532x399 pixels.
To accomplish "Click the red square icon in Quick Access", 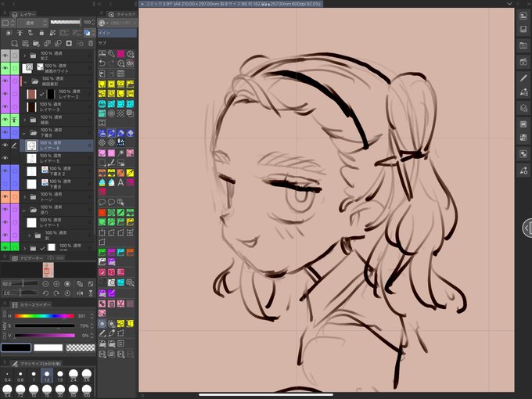I will pyautogui.click(x=102, y=212).
